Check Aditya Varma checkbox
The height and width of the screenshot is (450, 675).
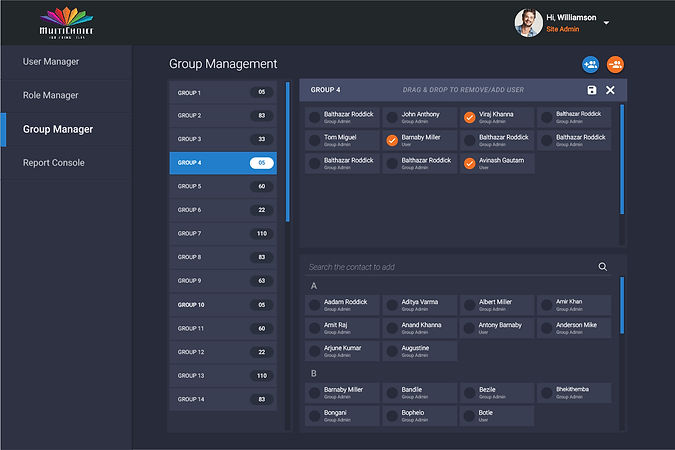(x=392, y=305)
